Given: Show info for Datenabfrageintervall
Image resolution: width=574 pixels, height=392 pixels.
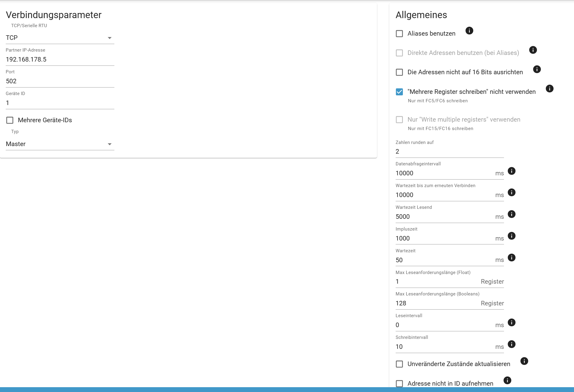Looking at the screenshot, I should [512, 171].
